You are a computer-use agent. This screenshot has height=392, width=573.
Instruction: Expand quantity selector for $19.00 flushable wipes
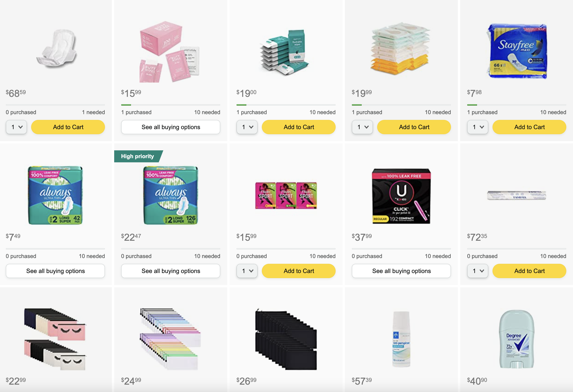(x=247, y=127)
